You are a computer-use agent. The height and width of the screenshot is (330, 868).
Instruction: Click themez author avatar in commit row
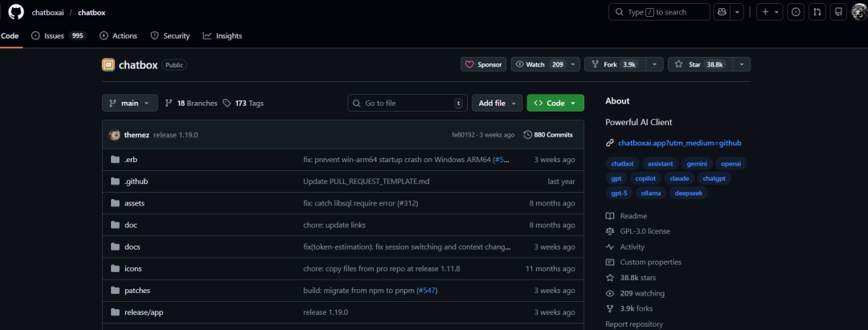[115, 135]
